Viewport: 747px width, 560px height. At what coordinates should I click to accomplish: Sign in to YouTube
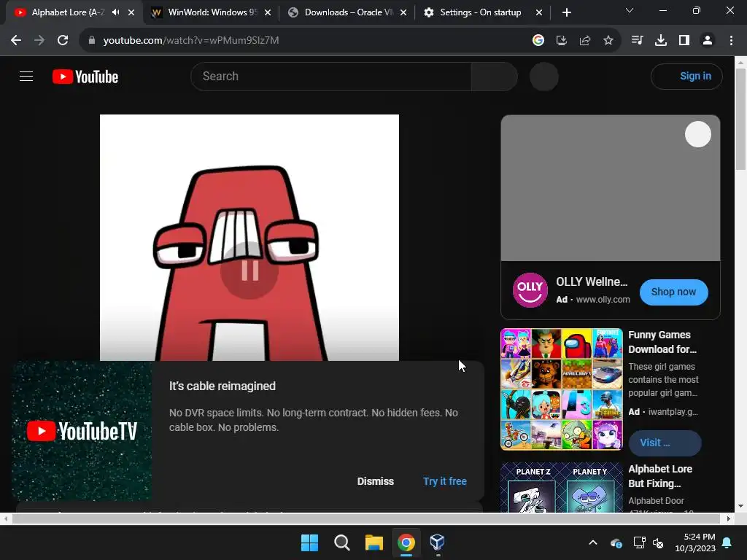coord(686,76)
